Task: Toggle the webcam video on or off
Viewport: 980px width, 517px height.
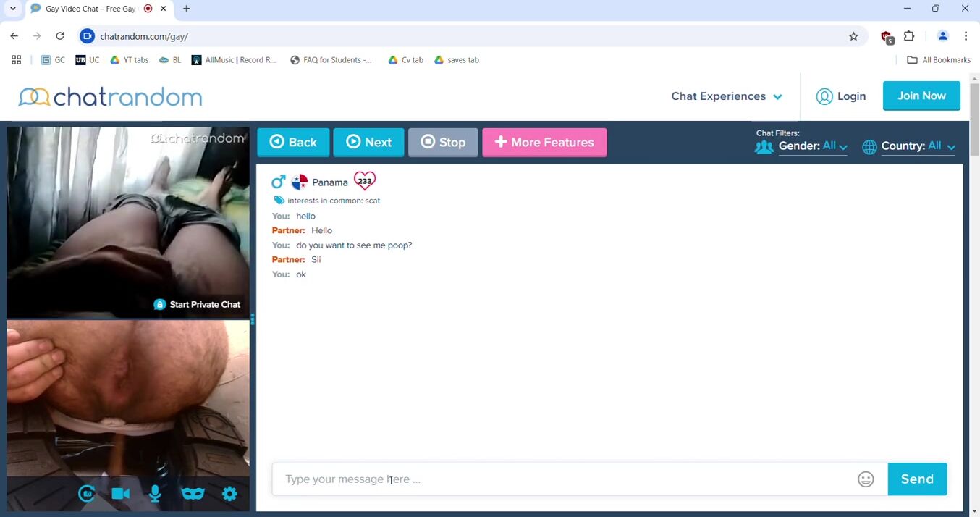Action: click(x=121, y=494)
